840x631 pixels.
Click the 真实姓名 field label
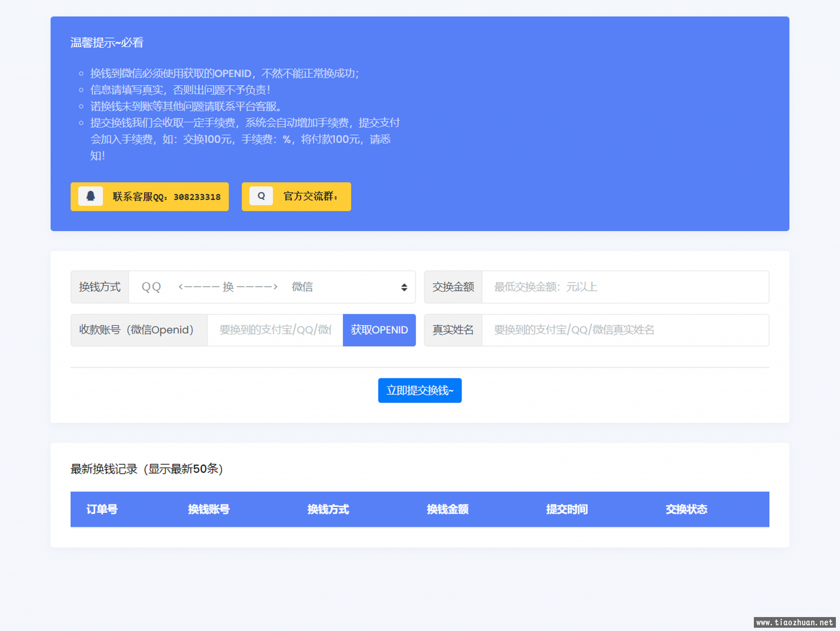click(453, 330)
